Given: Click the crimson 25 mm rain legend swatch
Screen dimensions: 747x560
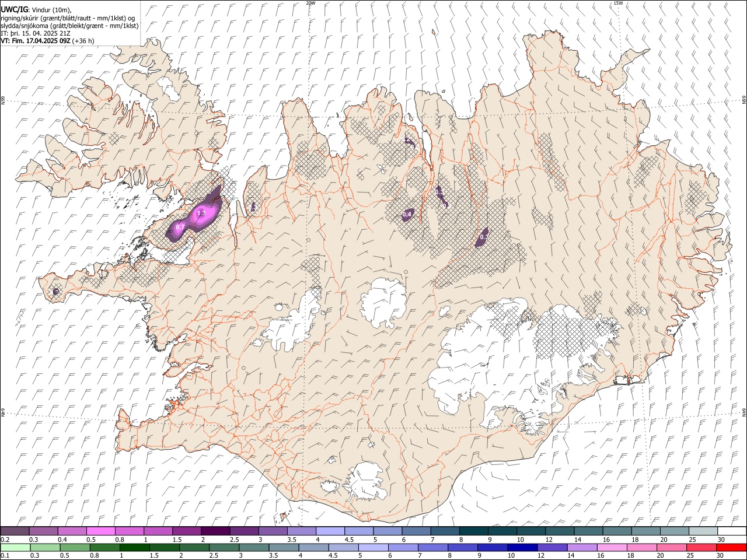Looking at the screenshot, I should pos(701,548).
